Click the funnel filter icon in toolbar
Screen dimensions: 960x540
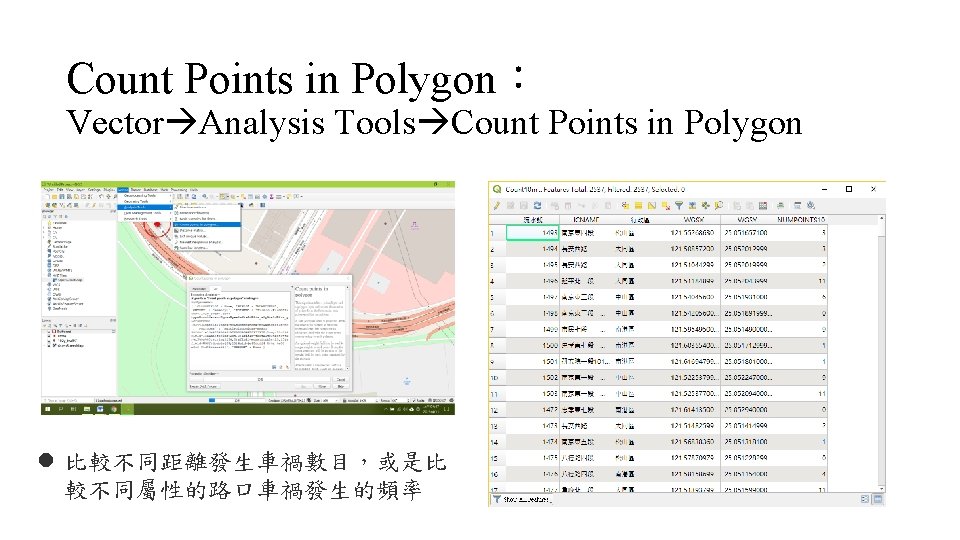coord(679,206)
